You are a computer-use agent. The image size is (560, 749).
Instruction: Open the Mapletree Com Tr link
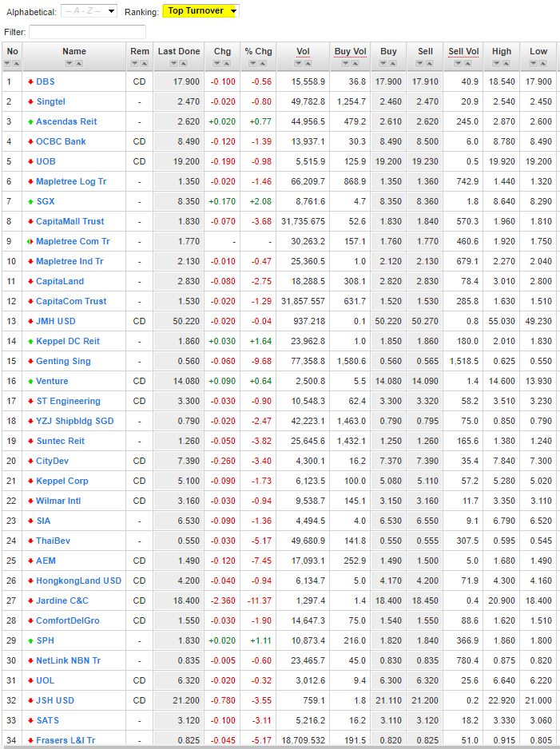73,242
